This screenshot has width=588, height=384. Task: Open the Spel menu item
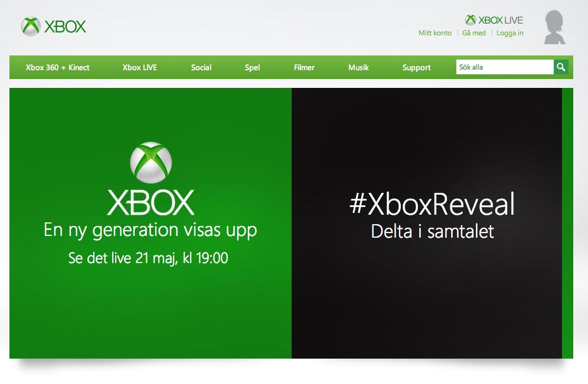tap(252, 67)
